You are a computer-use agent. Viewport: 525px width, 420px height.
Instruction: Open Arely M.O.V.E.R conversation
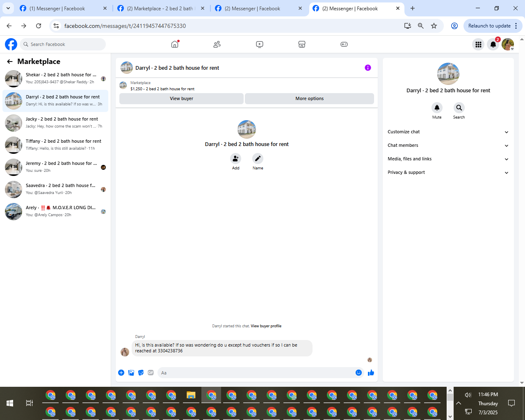pyautogui.click(x=55, y=211)
